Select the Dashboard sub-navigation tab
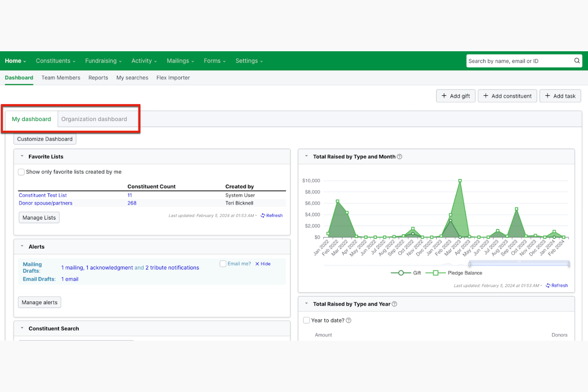This screenshot has width=588, height=392. 19,78
